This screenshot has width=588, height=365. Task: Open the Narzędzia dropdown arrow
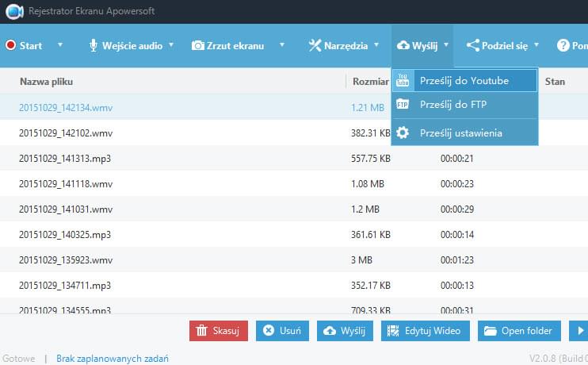point(376,45)
